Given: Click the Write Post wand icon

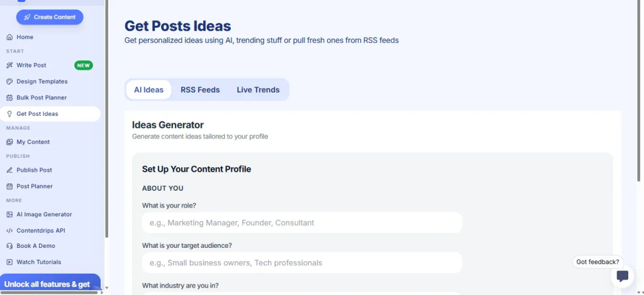Looking at the screenshot, I should (9, 65).
